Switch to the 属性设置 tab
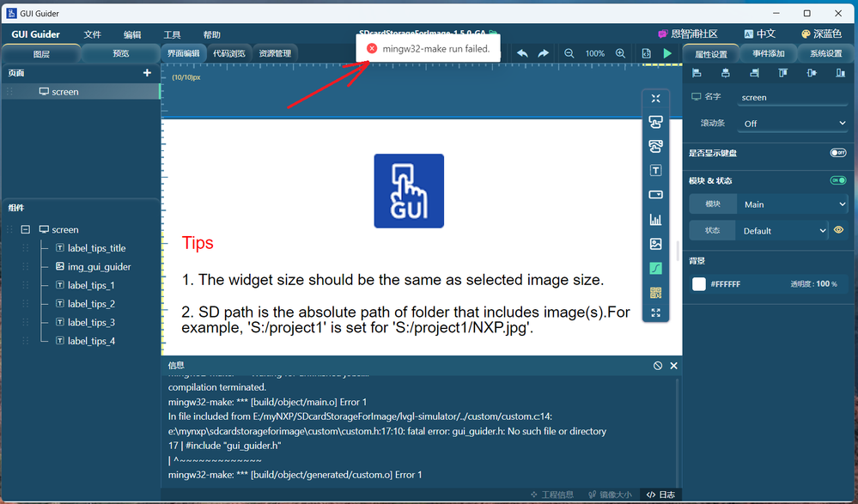 (x=711, y=53)
